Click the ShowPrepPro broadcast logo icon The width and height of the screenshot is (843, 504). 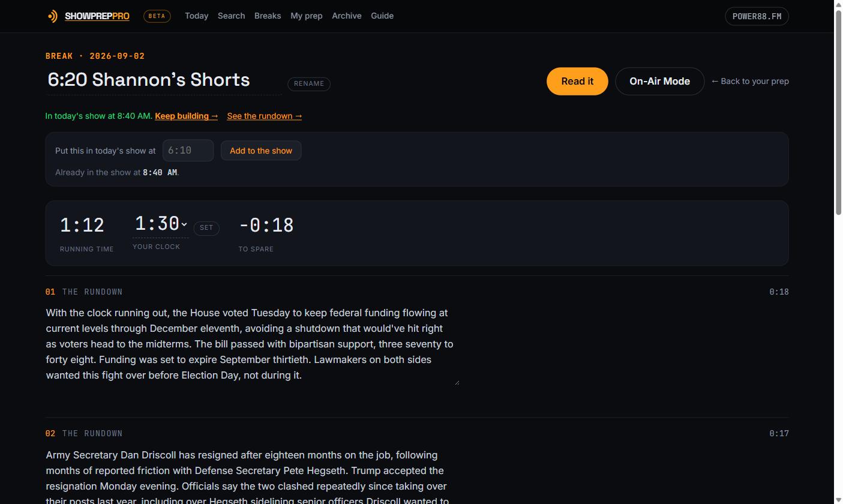[x=53, y=16]
